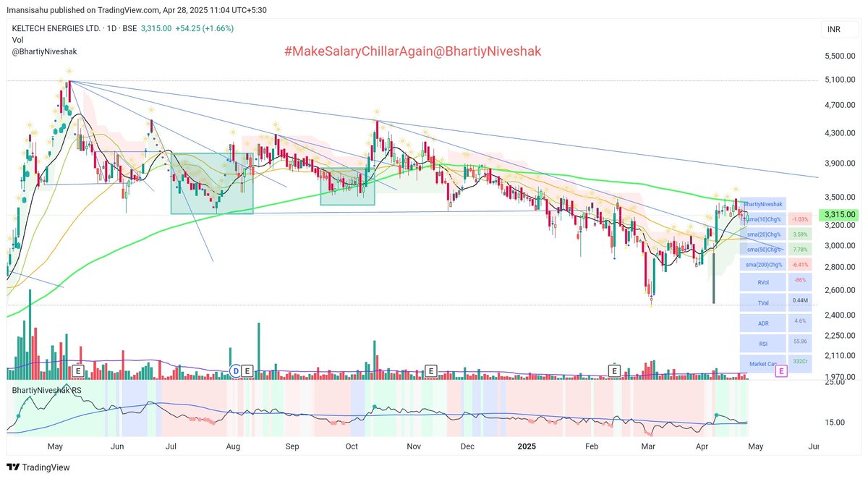868x479 pixels.
Task: Click the sma(200)Chg% table cell
Action: pos(762,265)
